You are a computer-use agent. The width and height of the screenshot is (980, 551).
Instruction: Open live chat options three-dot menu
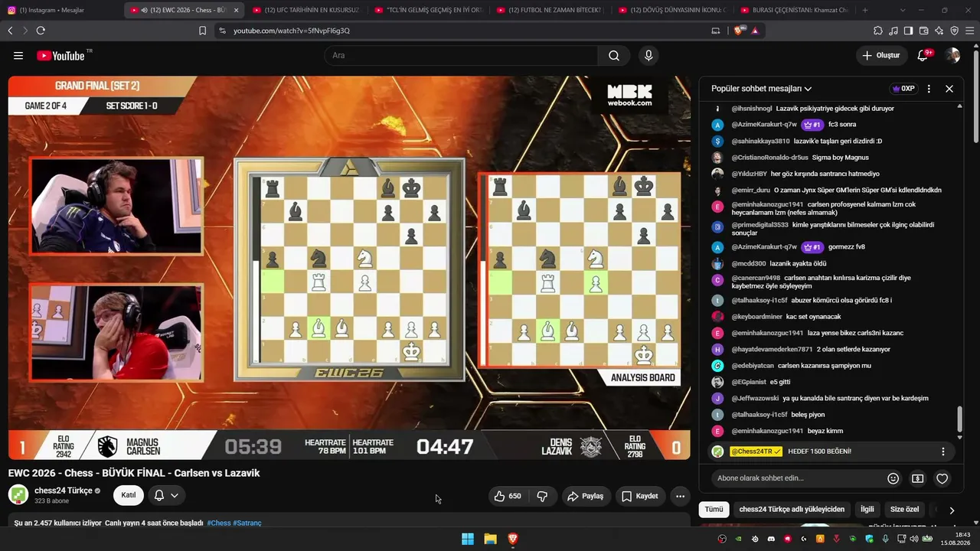coord(929,89)
